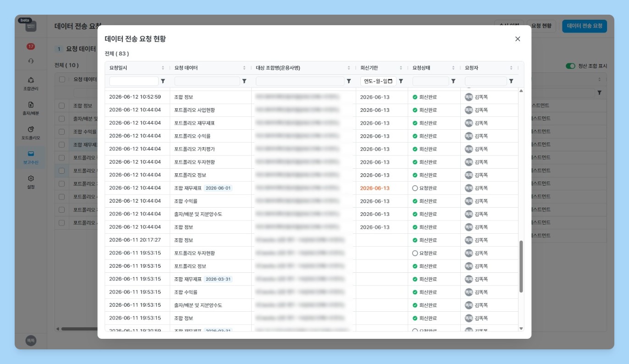Open the 연도-월-일 date picker calendar icon
Image resolution: width=629 pixels, height=364 pixels.
[x=390, y=81]
